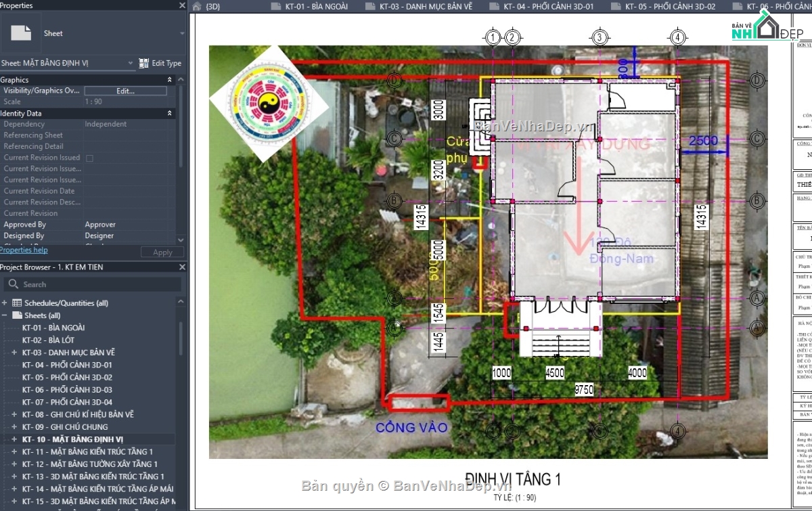Click the Properties panel scroll-up arrow

click(180, 79)
